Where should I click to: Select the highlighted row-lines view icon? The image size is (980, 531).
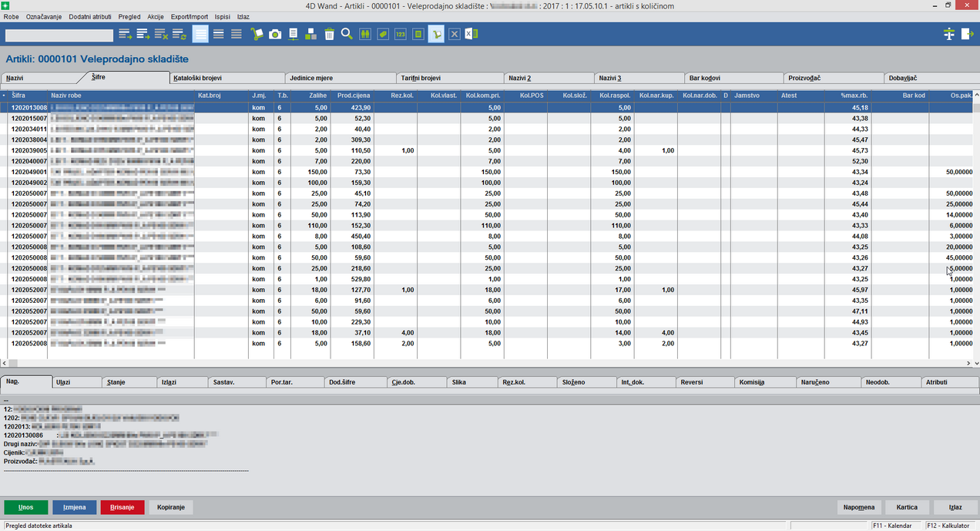(x=200, y=34)
